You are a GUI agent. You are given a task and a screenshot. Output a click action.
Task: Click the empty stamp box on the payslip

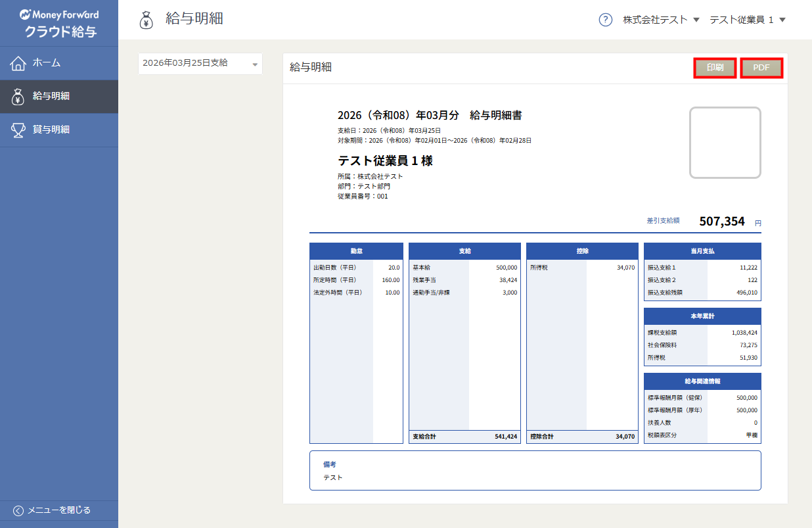[x=725, y=143]
